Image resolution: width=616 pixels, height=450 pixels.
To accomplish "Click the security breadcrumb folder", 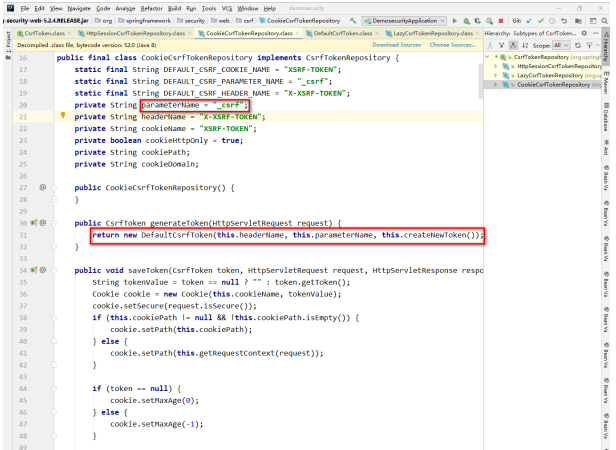I will [191, 21].
